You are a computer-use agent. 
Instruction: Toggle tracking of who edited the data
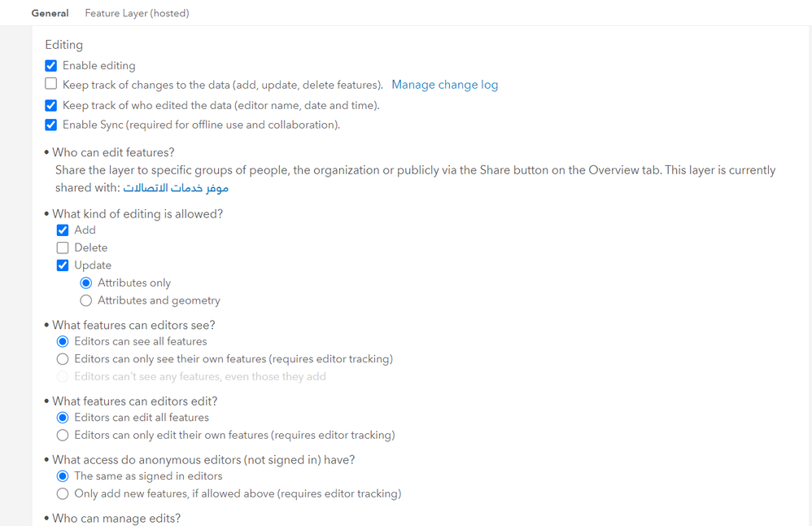pos(51,106)
